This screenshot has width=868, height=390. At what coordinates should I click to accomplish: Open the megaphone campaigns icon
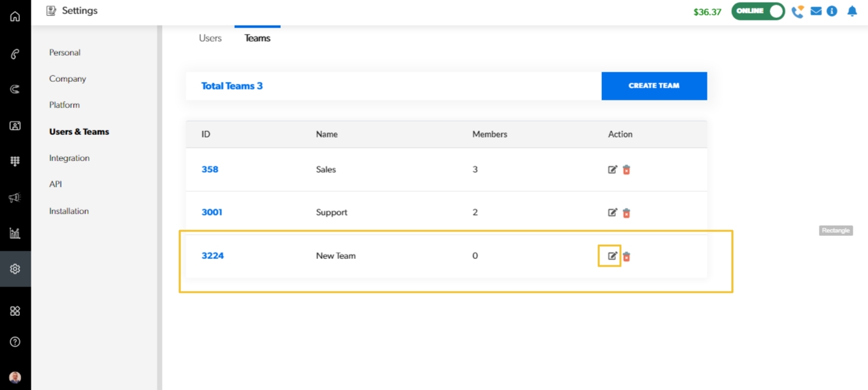point(15,198)
